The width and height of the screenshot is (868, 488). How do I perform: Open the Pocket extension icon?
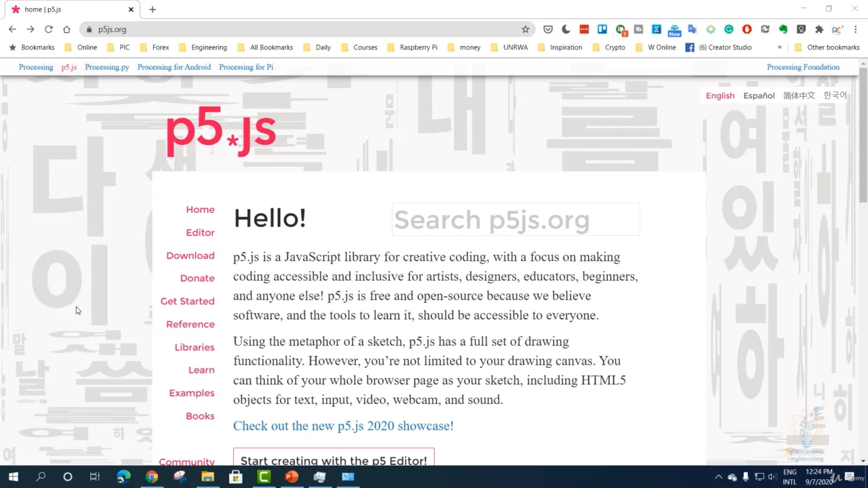coord(548,29)
